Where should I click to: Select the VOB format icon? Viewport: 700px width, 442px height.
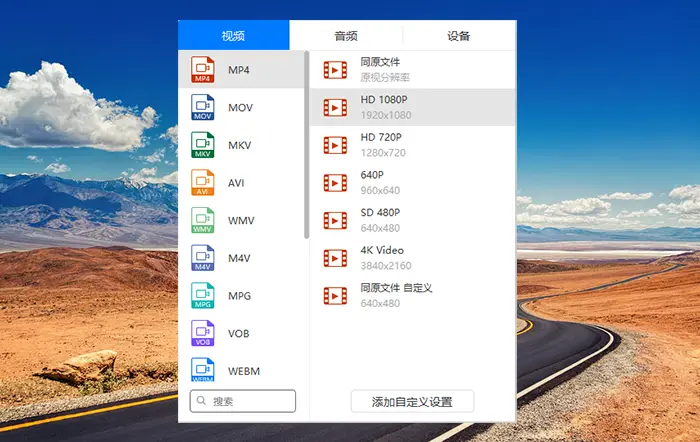[203, 333]
